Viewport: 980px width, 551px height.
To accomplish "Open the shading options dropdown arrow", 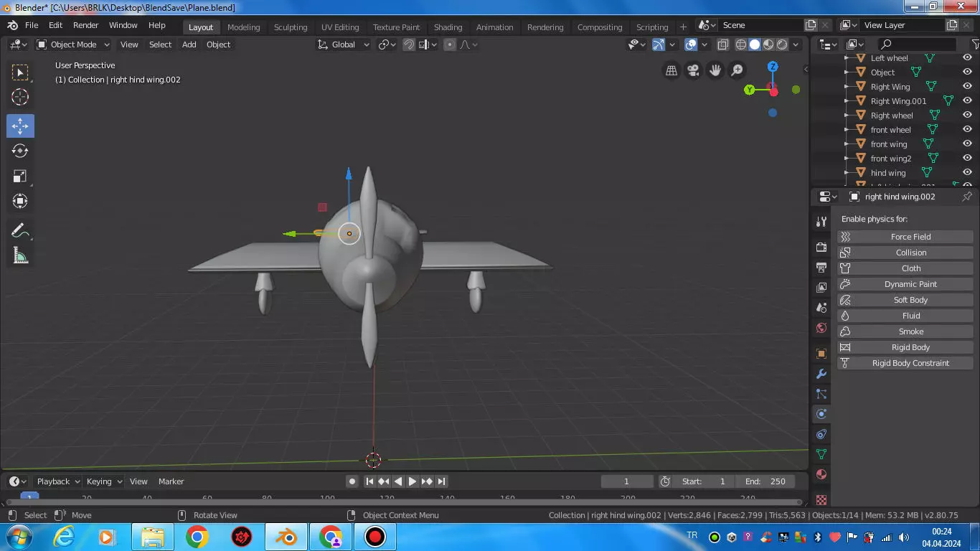I will tap(796, 44).
